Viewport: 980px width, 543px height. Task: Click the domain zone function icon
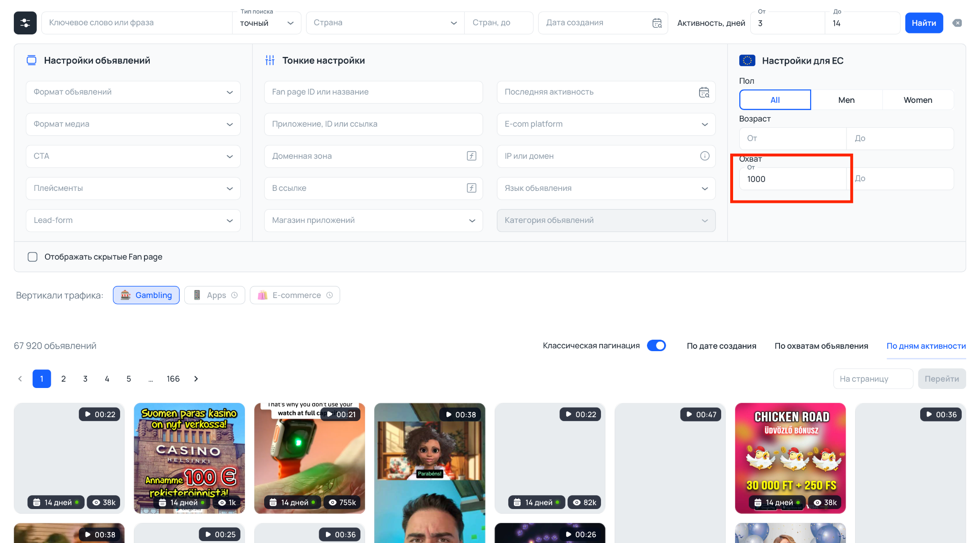tap(471, 156)
